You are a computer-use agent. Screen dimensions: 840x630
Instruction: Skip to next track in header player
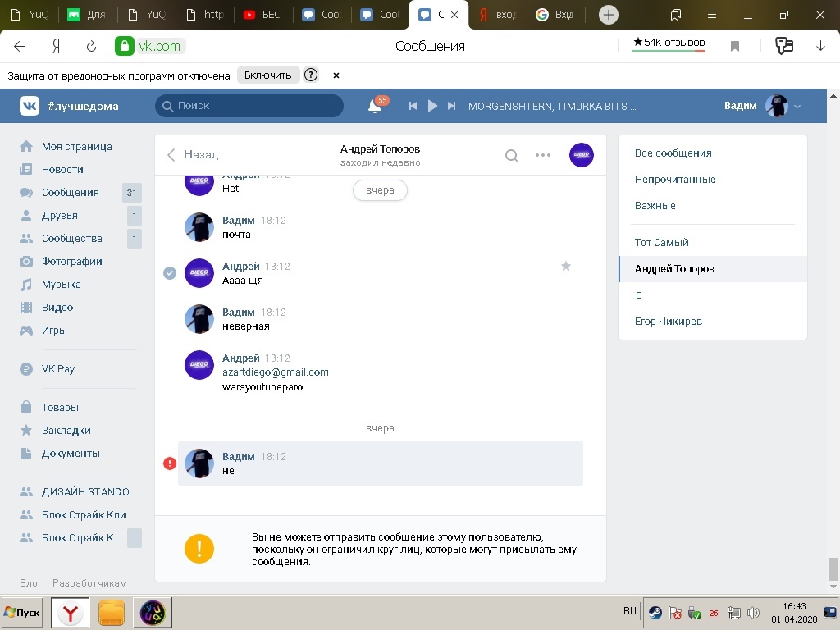point(451,106)
